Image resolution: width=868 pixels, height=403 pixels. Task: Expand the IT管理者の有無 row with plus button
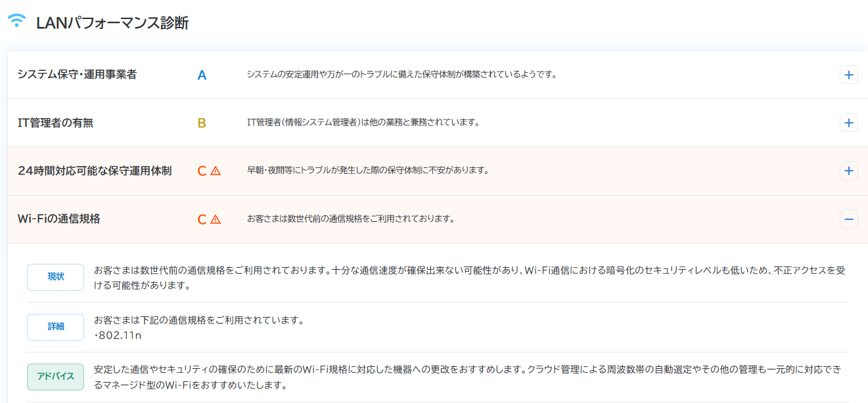[848, 123]
